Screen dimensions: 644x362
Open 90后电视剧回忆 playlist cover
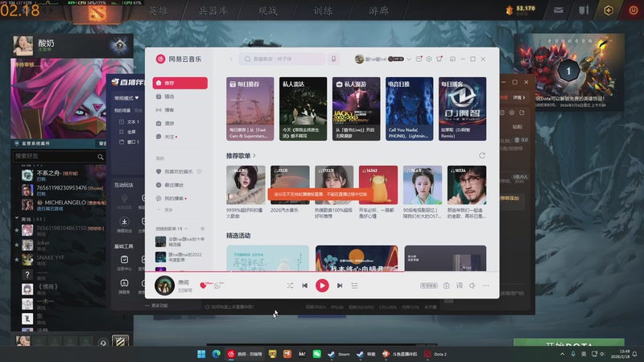pyautogui.click(x=422, y=185)
